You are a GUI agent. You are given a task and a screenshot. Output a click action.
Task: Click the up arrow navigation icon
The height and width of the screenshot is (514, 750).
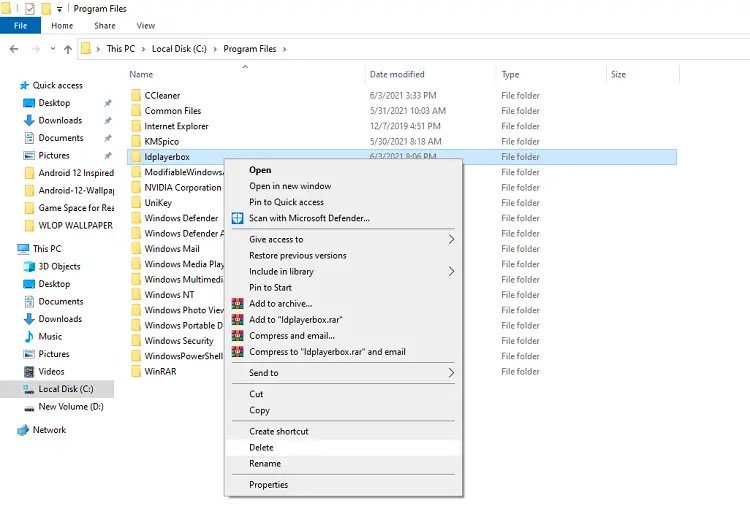(x=68, y=49)
